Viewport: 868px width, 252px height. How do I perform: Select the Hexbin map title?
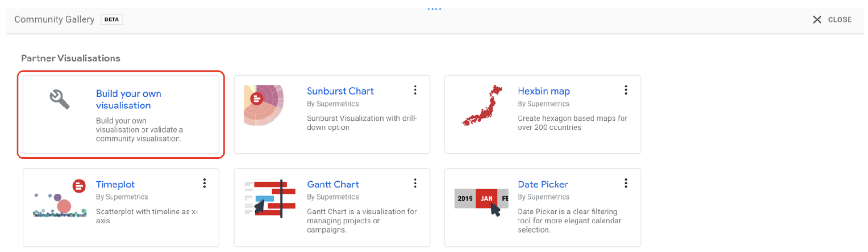coord(543,91)
